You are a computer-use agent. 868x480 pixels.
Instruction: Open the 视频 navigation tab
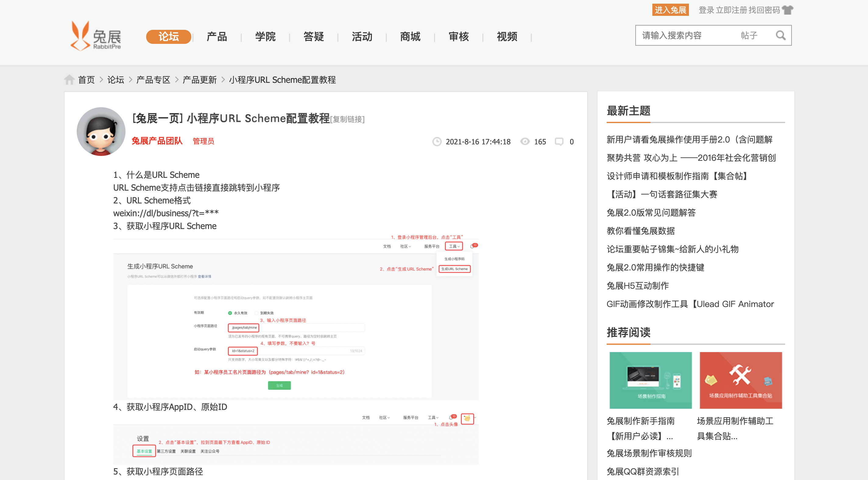[507, 37]
